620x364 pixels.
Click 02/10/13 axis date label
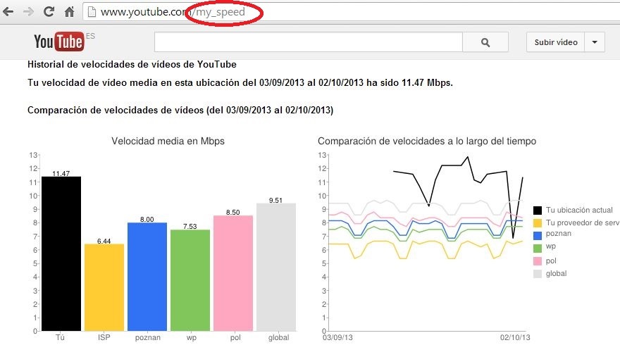(515, 337)
